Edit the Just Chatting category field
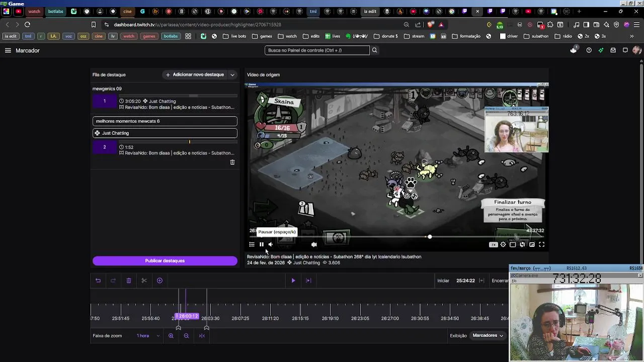Image resolution: width=644 pixels, height=362 pixels. (165, 133)
